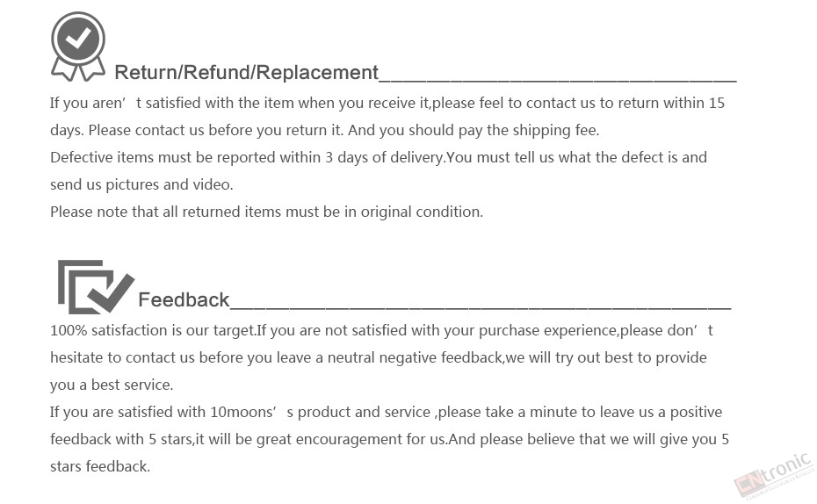Click the "send us pictures and video" line
Screen dimensions: 817x504
coord(141,185)
